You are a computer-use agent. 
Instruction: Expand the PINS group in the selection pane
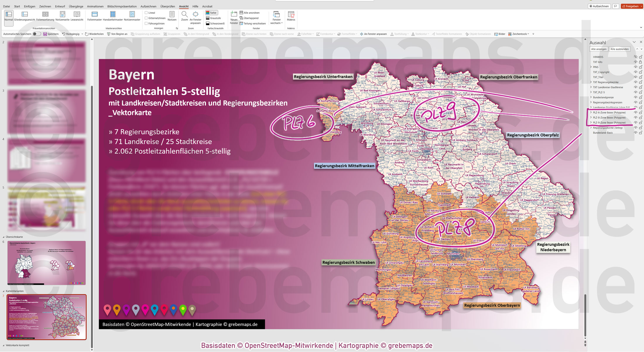click(x=591, y=67)
